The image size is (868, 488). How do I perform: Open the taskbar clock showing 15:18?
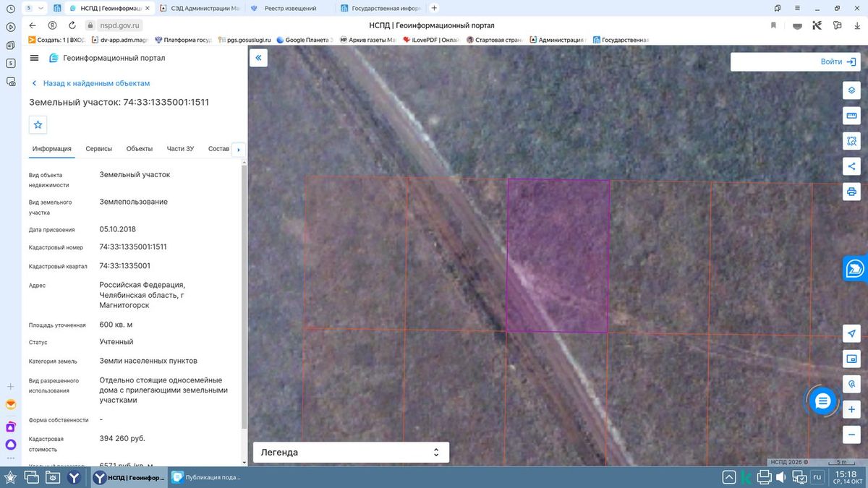847,477
